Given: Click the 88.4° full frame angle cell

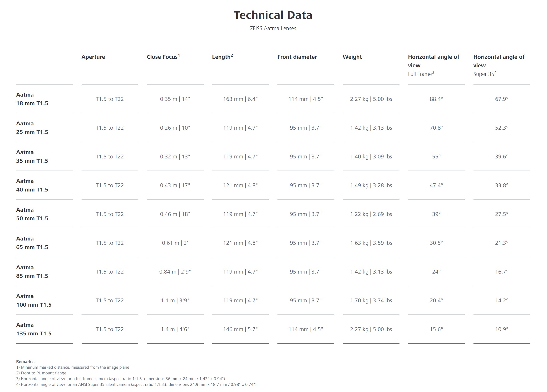Looking at the screenshot, I should point(436,99).
